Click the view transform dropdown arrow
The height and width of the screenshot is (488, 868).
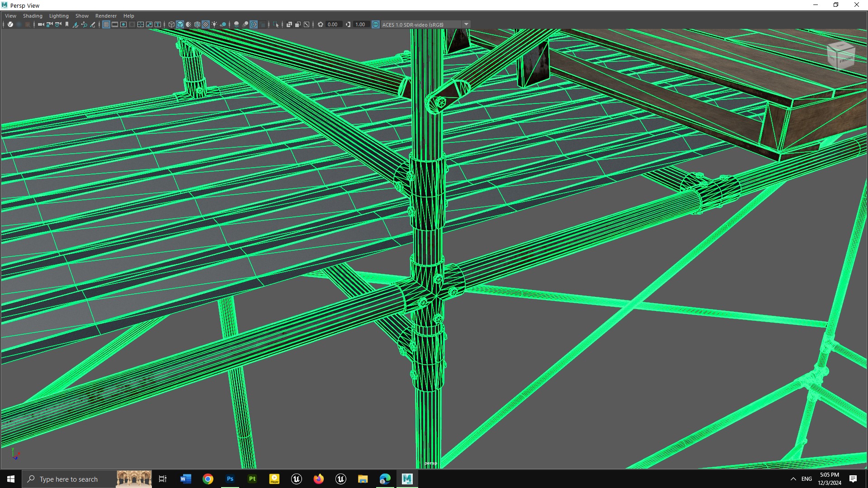(466, 24)
